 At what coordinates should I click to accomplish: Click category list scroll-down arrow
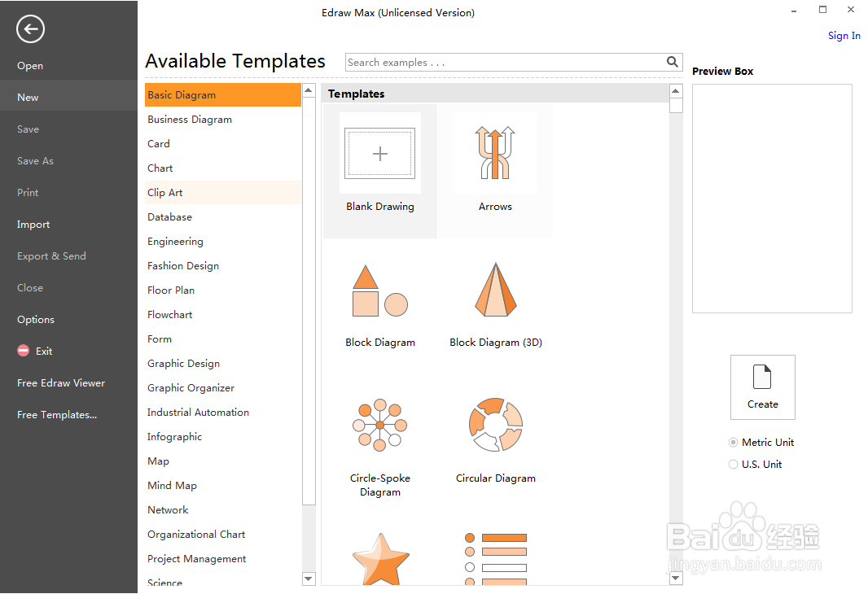tap(309, 579)
